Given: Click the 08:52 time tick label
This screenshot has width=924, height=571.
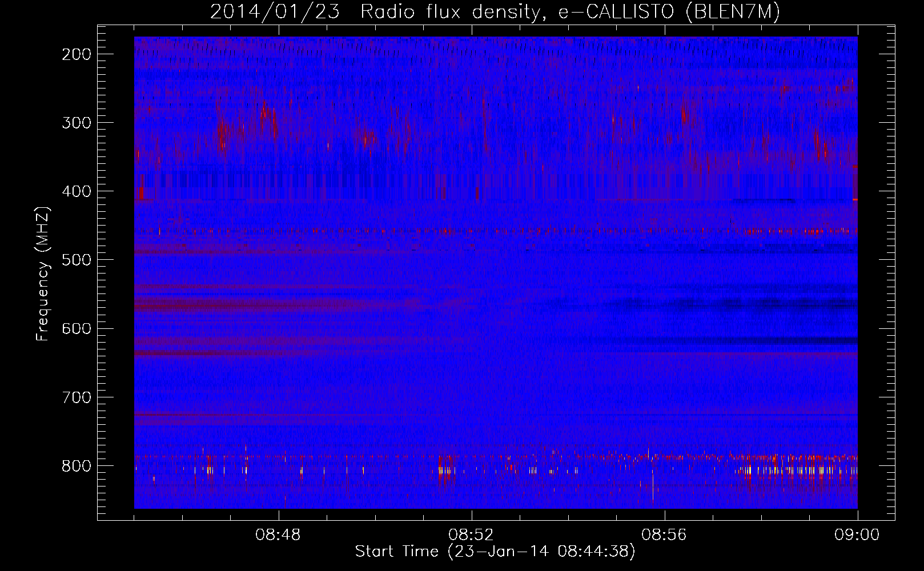Looking at the screenshot, I should [x=471, y=535].
